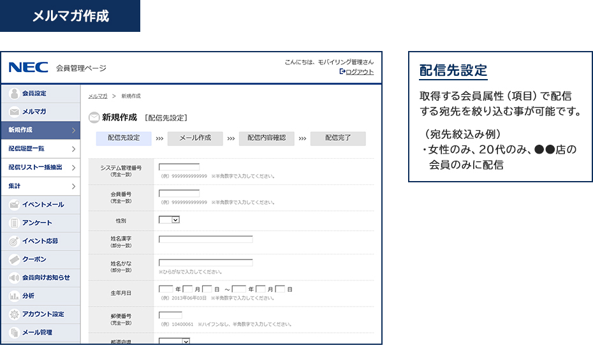Select the 配信先設定 step tab
Image resolution: width=593 pixels, height=364 pixels.
124,138
